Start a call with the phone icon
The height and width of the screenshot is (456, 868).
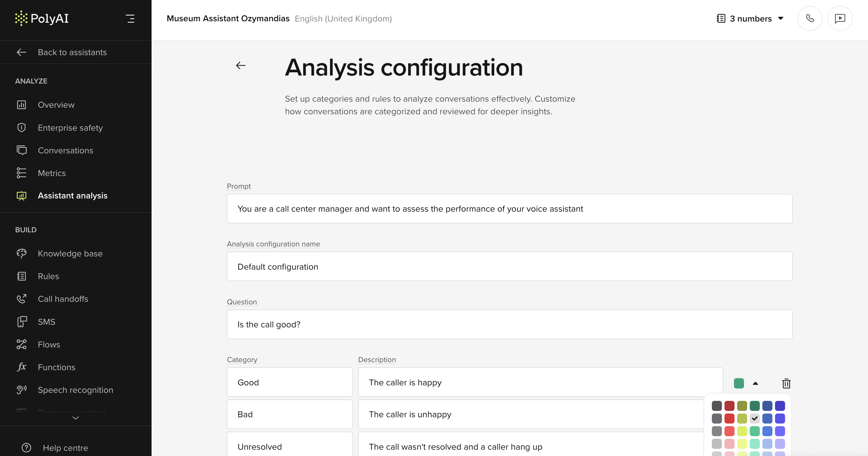(x=810, y=18)
